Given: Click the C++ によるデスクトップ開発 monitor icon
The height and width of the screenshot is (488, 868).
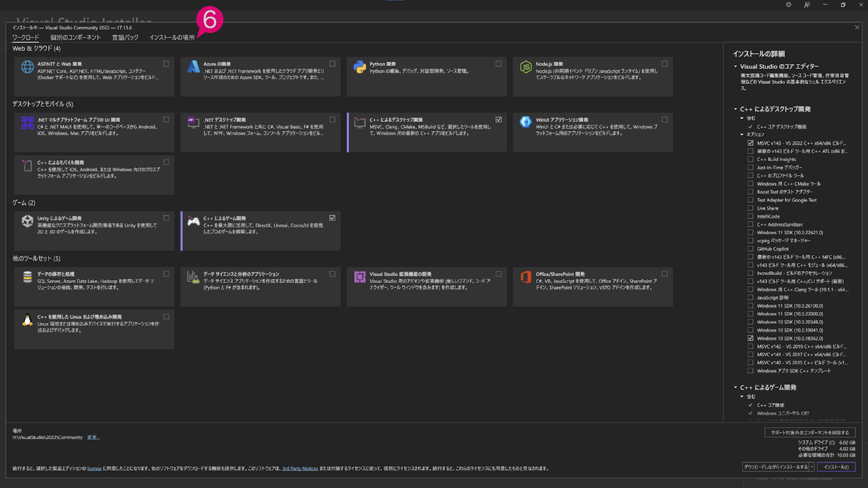Looking at the screenshot, I should click(359, 122).
